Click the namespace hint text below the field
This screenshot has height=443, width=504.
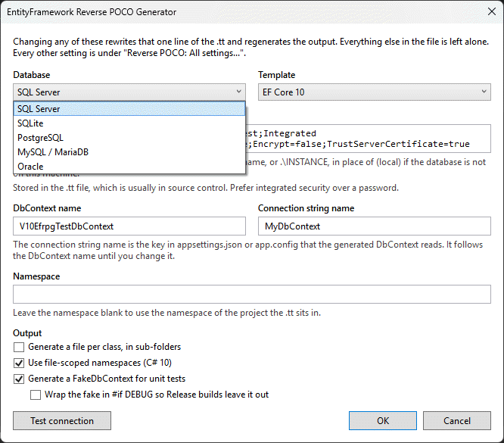pyautogui.click(x=166, y=313)
